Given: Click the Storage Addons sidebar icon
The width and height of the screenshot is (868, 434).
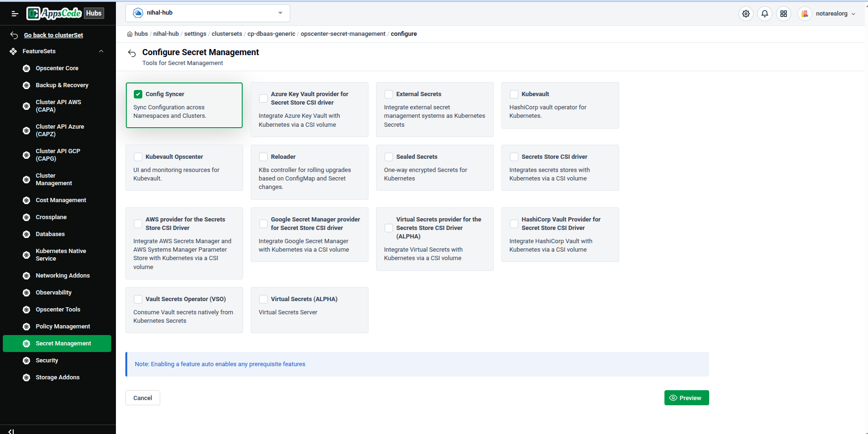Looking at the screenshot, I should pyautogui.click(x=26, y=377).
